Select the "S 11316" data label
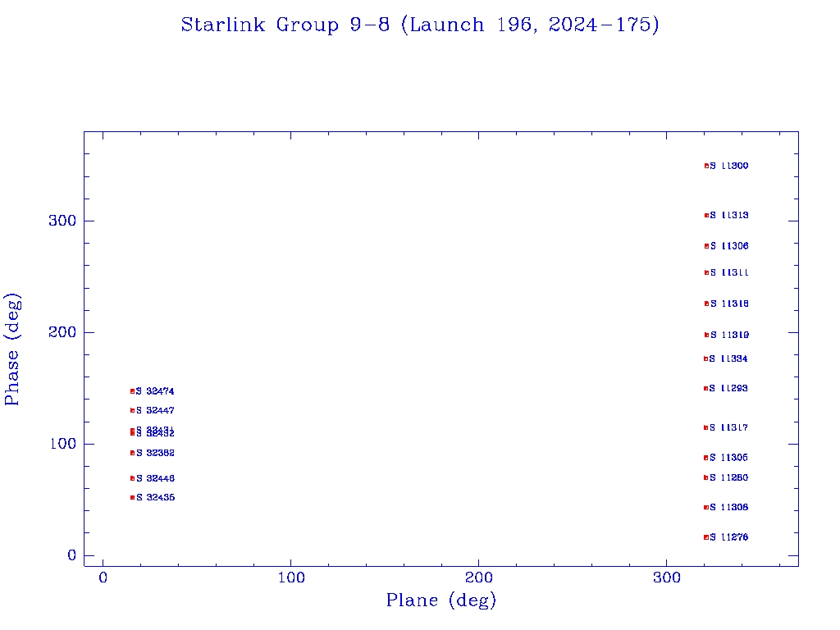 pos(729,304)
